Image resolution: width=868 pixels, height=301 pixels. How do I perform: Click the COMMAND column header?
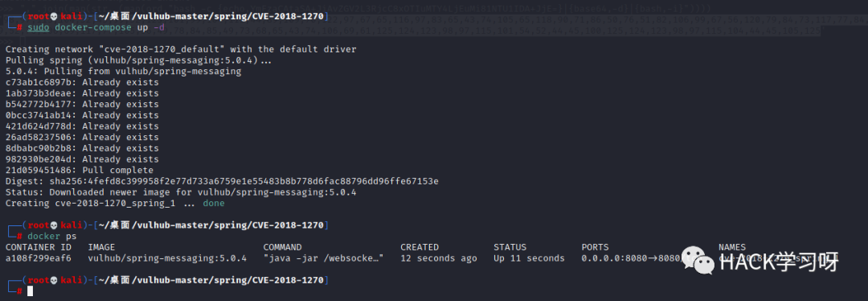pos(282,247)
